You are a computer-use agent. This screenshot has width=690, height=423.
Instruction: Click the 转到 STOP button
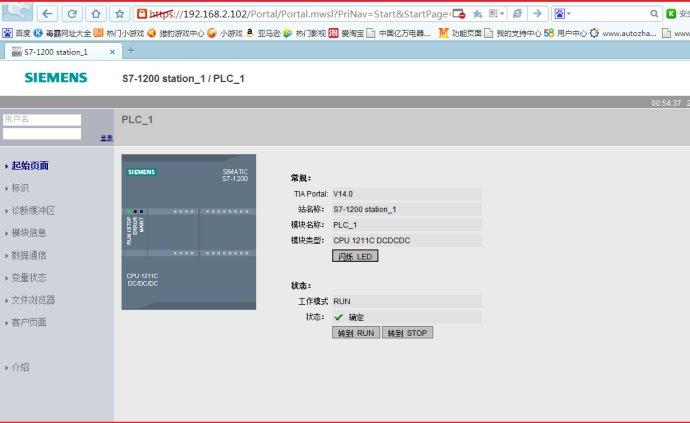pyautogui.click(x=407, y=333)
